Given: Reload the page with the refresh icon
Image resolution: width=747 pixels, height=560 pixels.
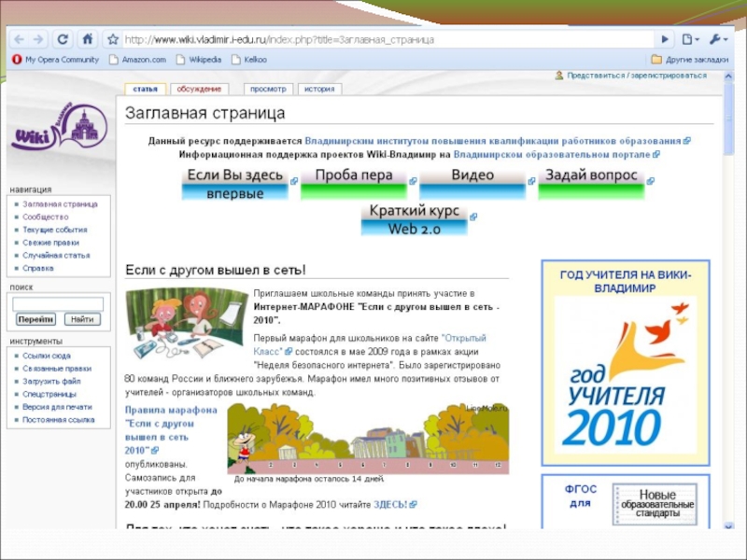Looking at the screenshot, I should pyautogui.click(x=63, y=39).
